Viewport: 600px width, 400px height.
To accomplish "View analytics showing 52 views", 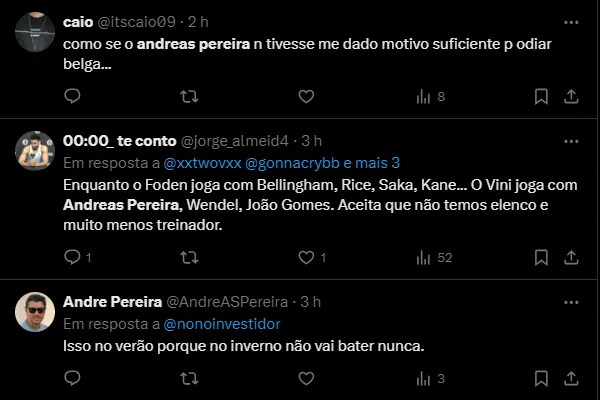I will click(434, 257).
